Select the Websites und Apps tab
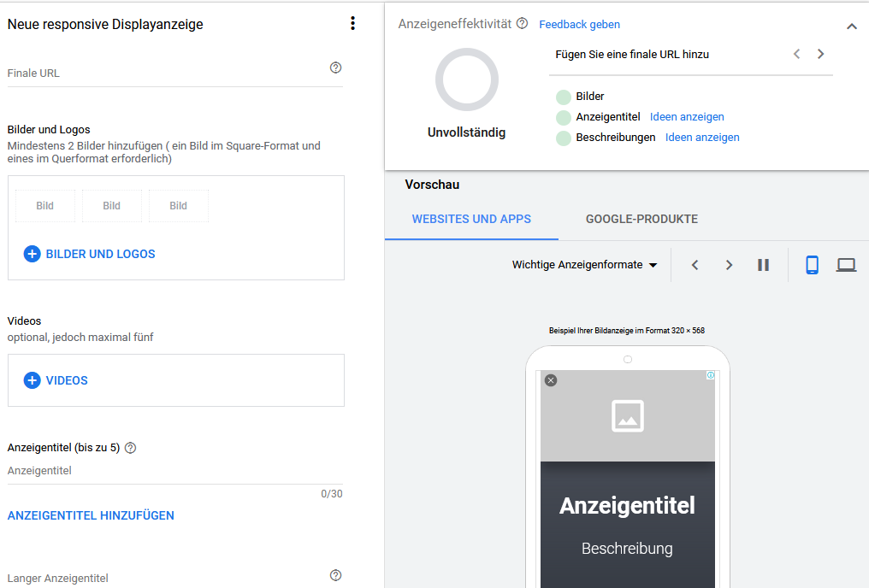 click(471, 219)
